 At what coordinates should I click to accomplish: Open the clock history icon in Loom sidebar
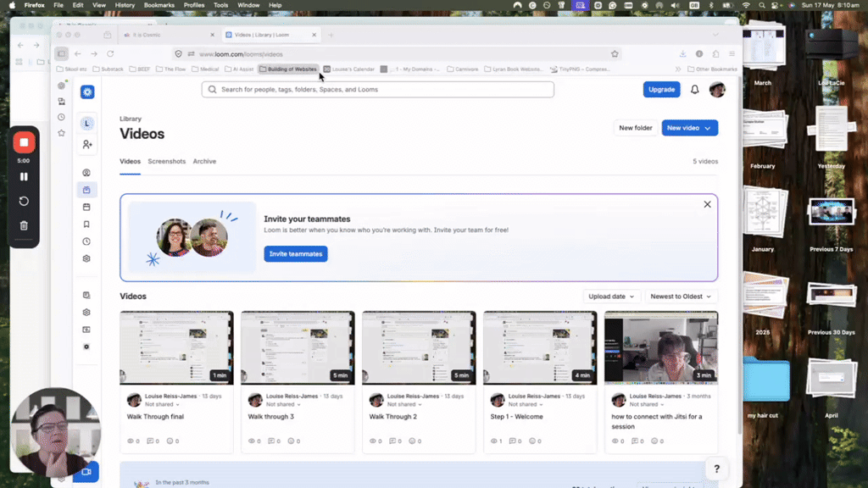(86, 241)
